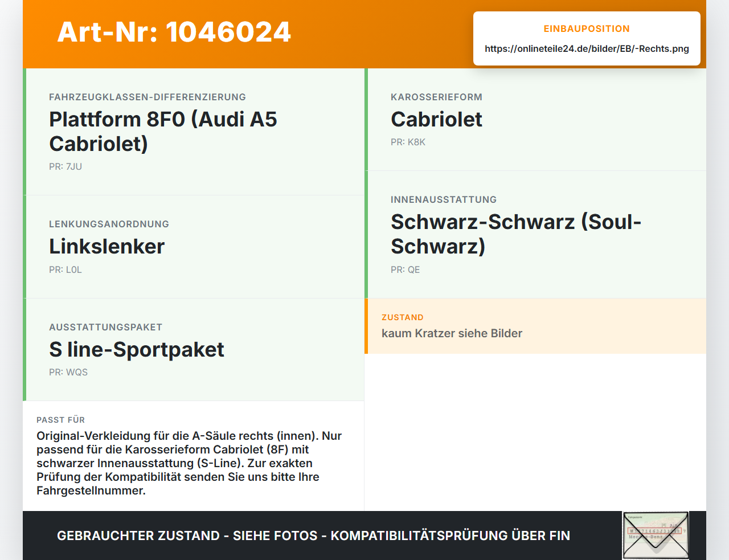Click Schwarz-Schwarz (Soul-Schwarz) interior value
The image size is (729, 560).
coord(516,234)
